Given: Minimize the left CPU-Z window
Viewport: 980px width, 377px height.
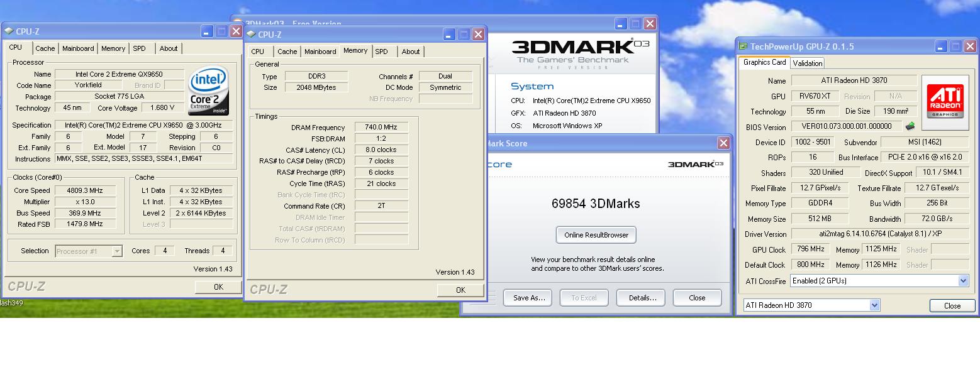Looking at the screenshot, I should [207, 31].
